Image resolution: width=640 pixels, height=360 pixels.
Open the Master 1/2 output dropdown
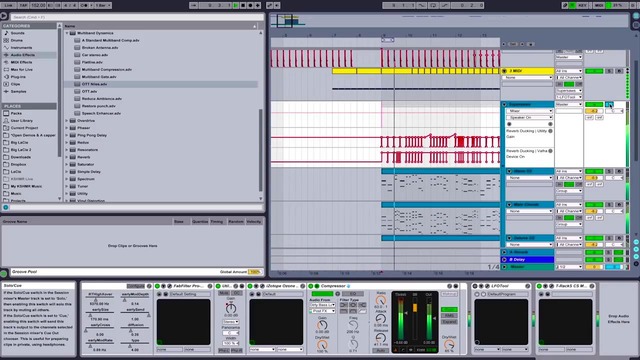569,267
